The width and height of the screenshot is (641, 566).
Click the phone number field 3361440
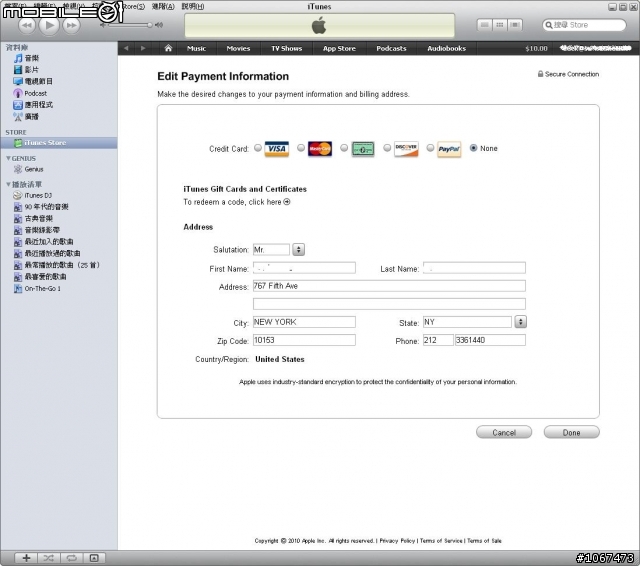[x=490, y=340]
